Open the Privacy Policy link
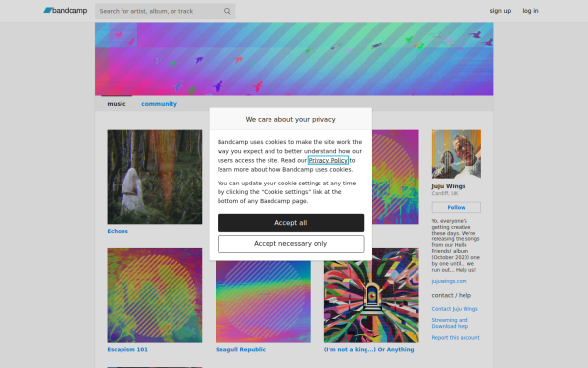The width and height of the screenshot is (588, 368). tap(328, 160)
